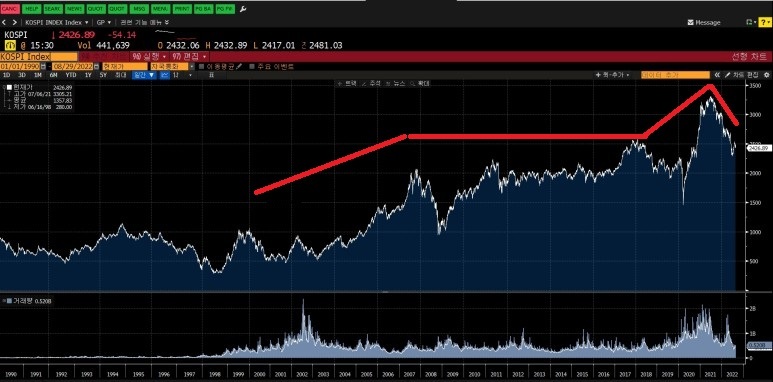Select the 6M time range tab

(53, 75)
